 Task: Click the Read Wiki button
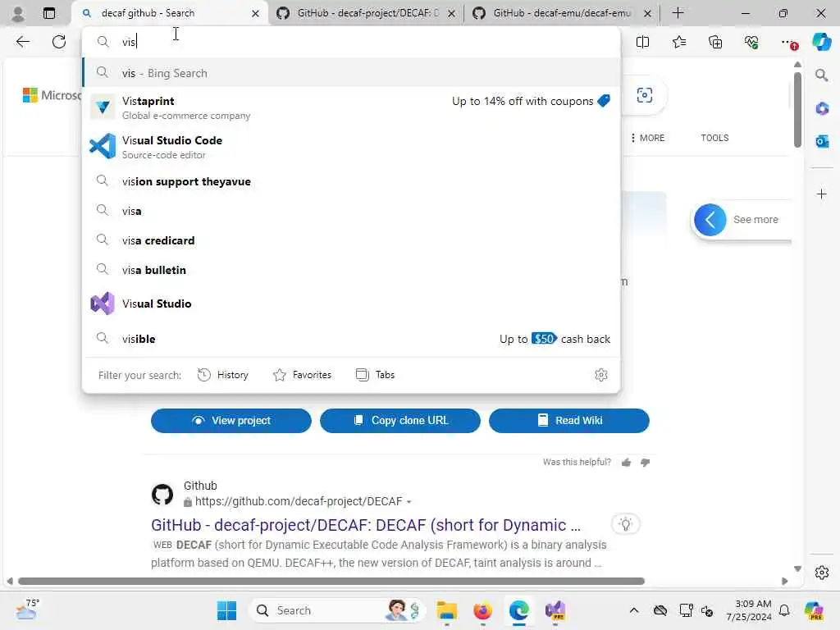coord(569,421)
